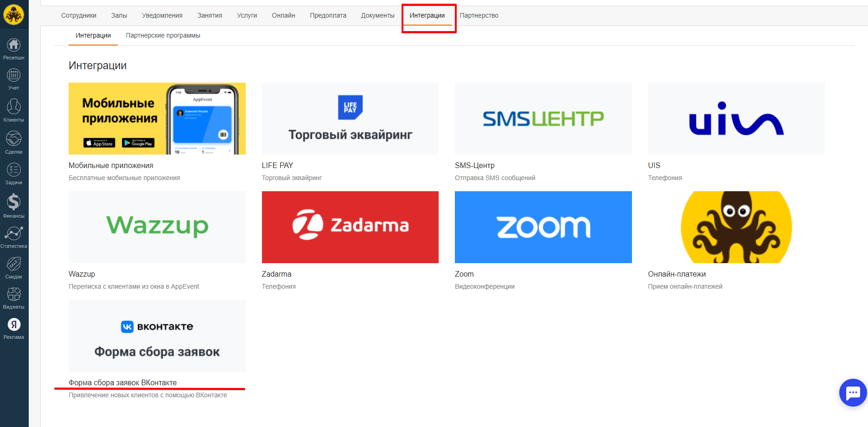Viewport: 868px width, 427px height.
Task: Click the Телефония description under UIS
Action: [665, 178]
